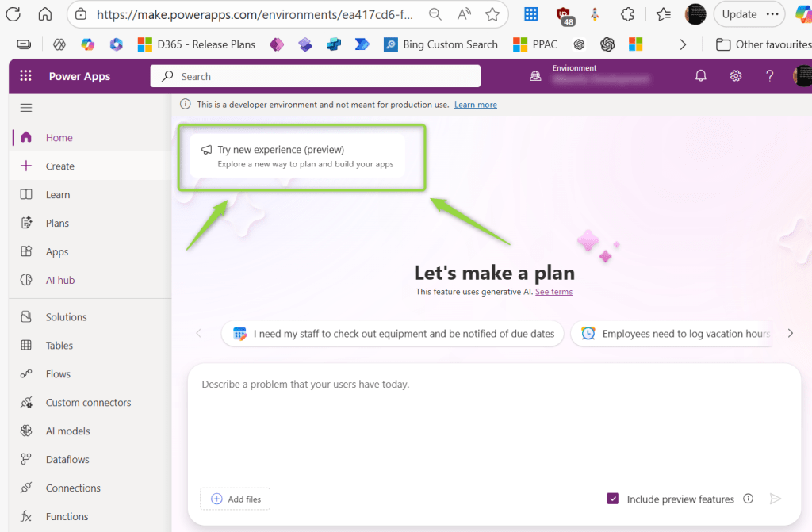Click the Add files button
812x532 pixels.
coord(236,499)
